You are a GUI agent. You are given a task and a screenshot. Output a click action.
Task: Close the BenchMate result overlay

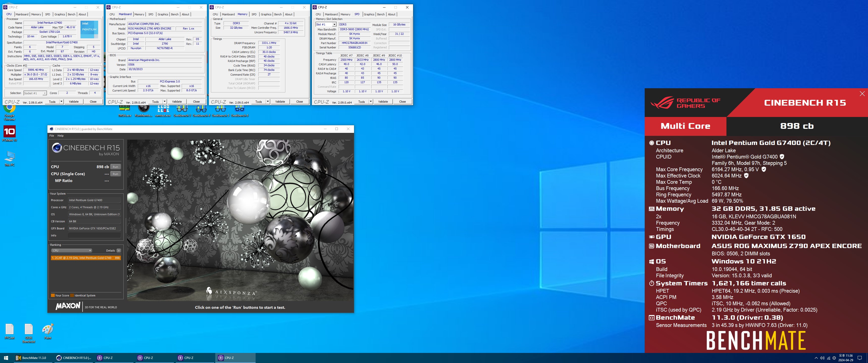pos(862,94)
